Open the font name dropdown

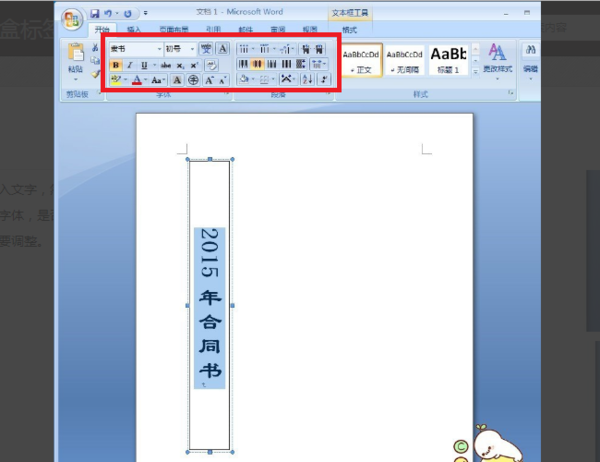pyautogui.click(x=160, y=49)
